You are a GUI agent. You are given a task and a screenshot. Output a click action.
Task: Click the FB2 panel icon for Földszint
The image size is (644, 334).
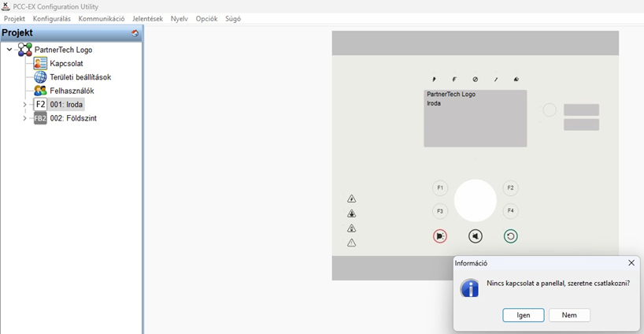[x=40, y=118]
